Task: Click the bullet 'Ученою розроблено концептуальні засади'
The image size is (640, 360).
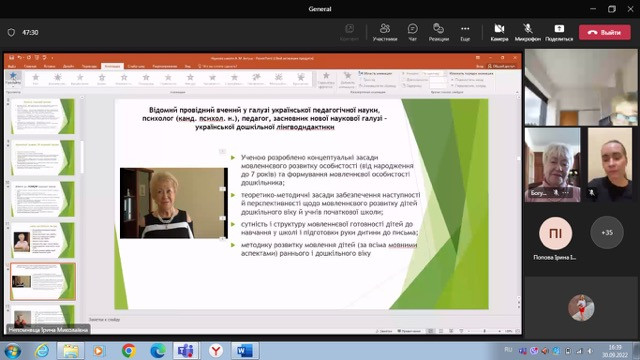Action: (x=327, y=170)
